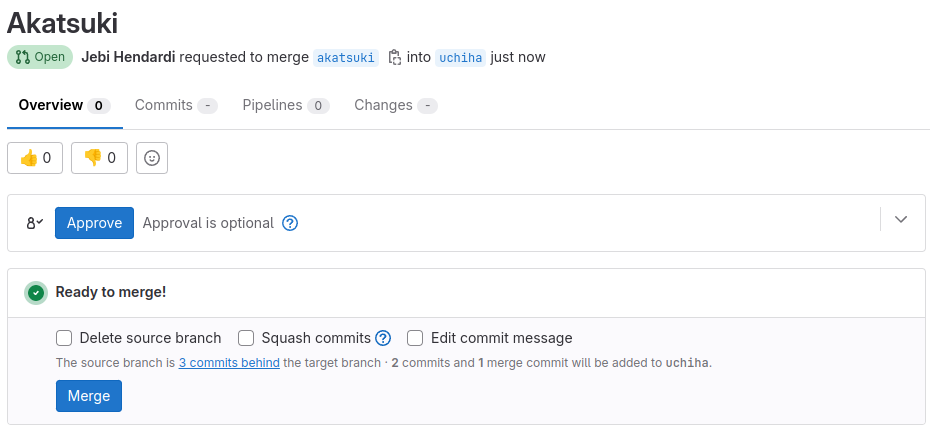Switch to the Commits tab
This screenshot has height=436, width=930.
(x=175, y=105)
